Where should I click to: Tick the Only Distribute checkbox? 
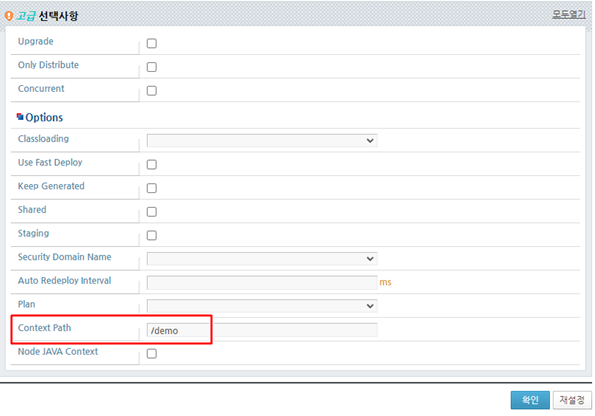pyautogui.click(x=152, y=67)
